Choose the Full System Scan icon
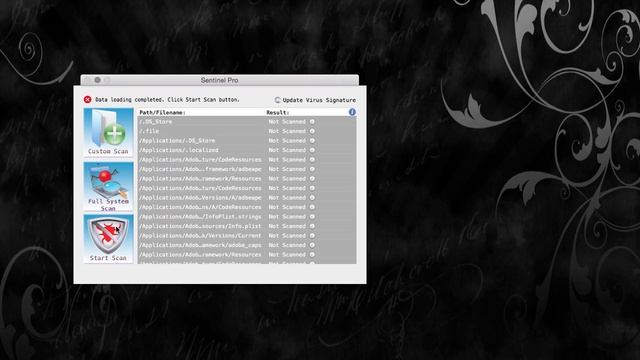This screenshot has height=360, width=640. (108, 187)
